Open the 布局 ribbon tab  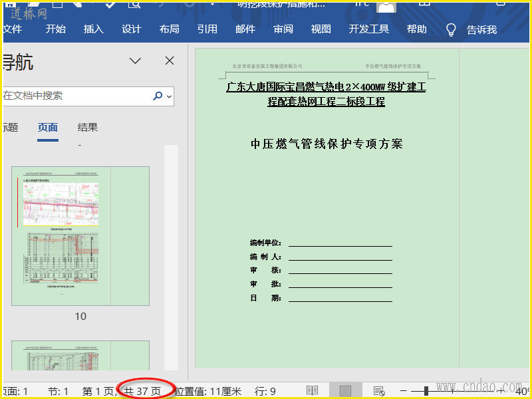(170, 29)
